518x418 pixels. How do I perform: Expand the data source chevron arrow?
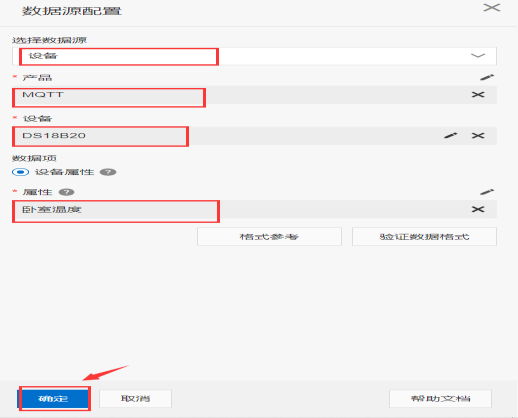coord(478,56)
